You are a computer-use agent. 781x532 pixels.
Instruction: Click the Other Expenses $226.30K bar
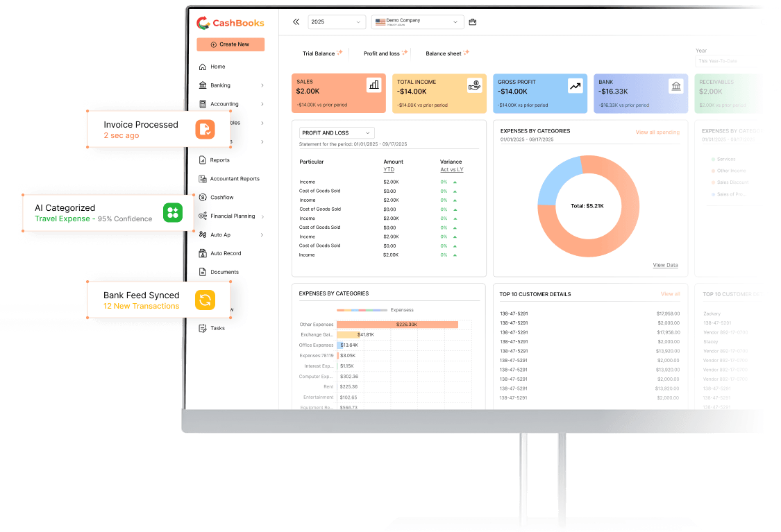pos(398,325)
